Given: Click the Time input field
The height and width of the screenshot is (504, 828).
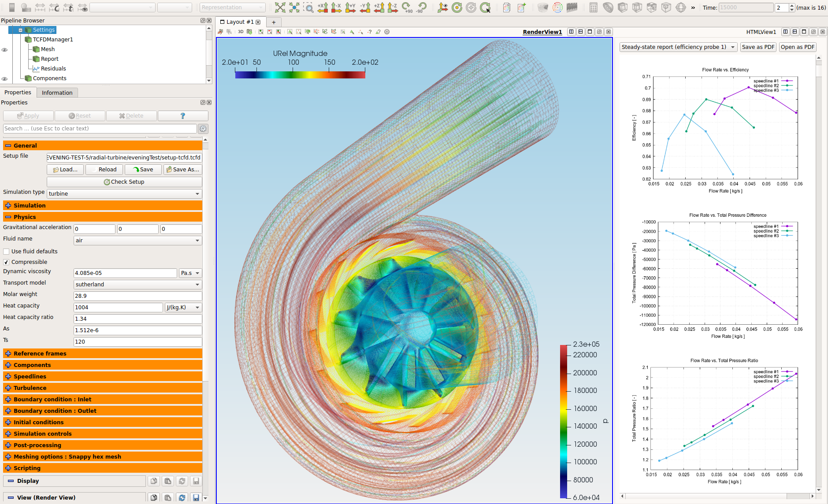Looking at the screenshot, I should [746, 7].
